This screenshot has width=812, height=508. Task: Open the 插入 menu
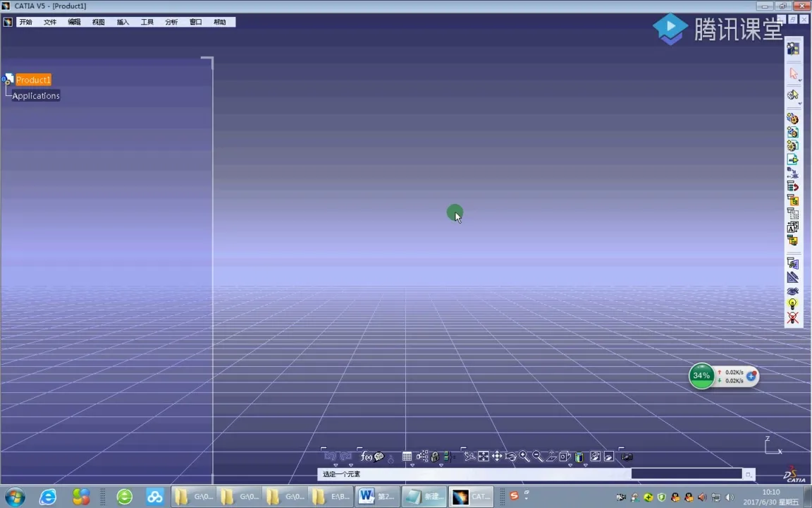122,22
